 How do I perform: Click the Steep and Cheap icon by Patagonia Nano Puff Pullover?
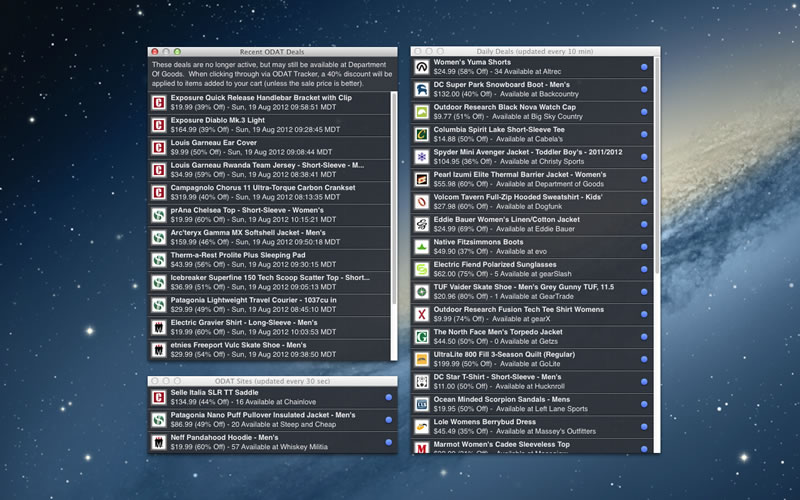(x=159, y=419)
